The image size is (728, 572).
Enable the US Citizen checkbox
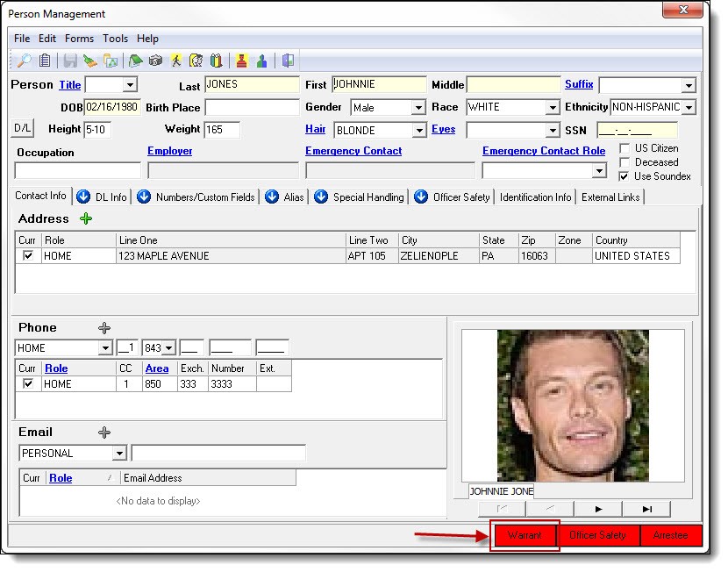click(x=625, y=148)
